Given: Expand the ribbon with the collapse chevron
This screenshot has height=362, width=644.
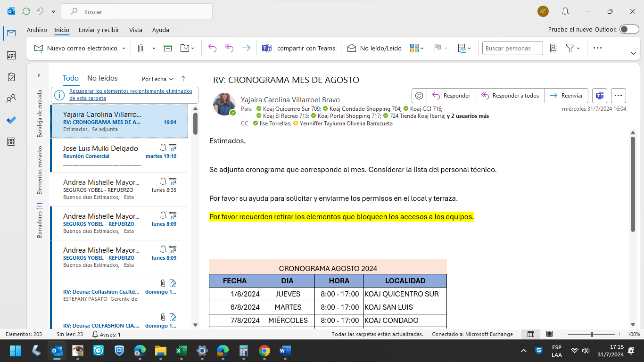Looking at the screenshot, I should point(634,53).
